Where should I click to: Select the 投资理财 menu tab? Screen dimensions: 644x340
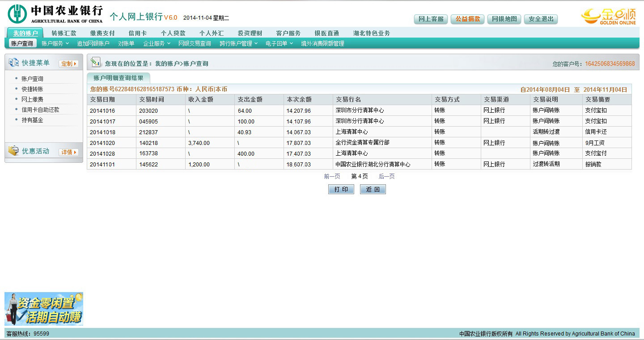pos(250,33)
